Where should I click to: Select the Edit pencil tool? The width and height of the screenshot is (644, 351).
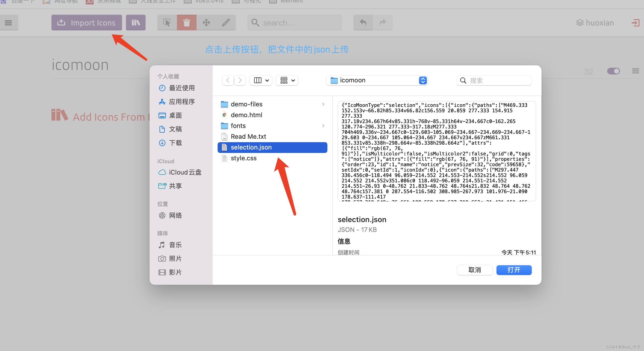click(226, 23)
